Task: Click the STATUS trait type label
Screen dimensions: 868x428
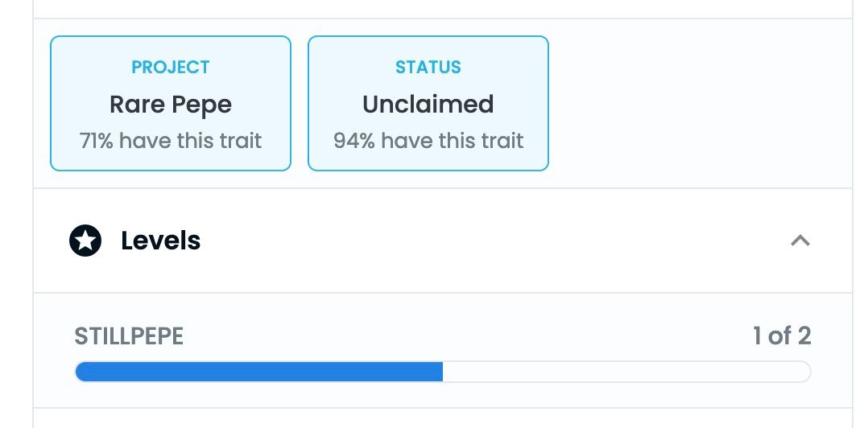Action: click(428, 67)
